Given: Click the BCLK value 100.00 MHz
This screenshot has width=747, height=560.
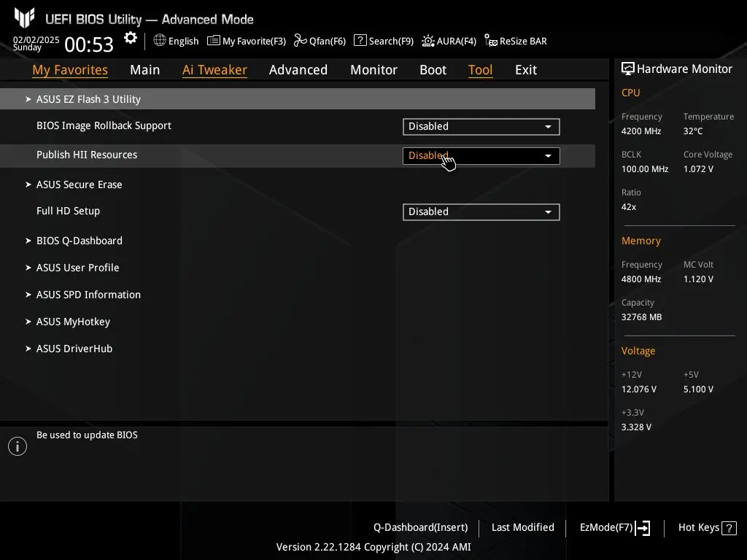Looking at the screenshot, I should (x=645, y=169).
